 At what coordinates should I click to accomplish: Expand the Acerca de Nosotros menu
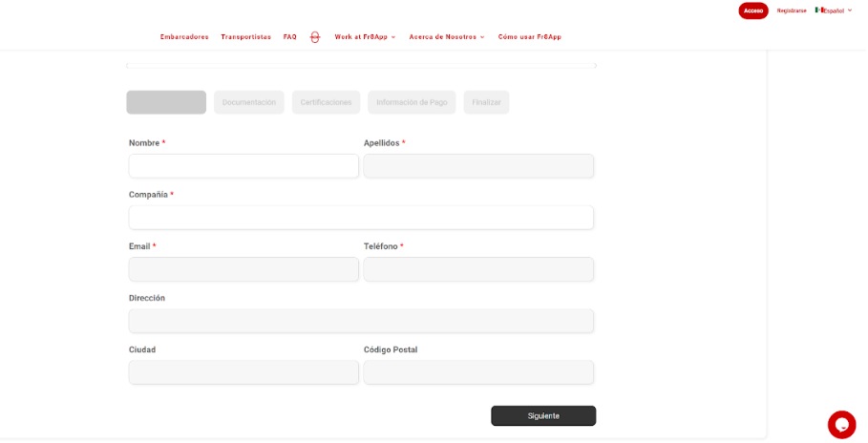pyautogui.click(x=447, y=37)
